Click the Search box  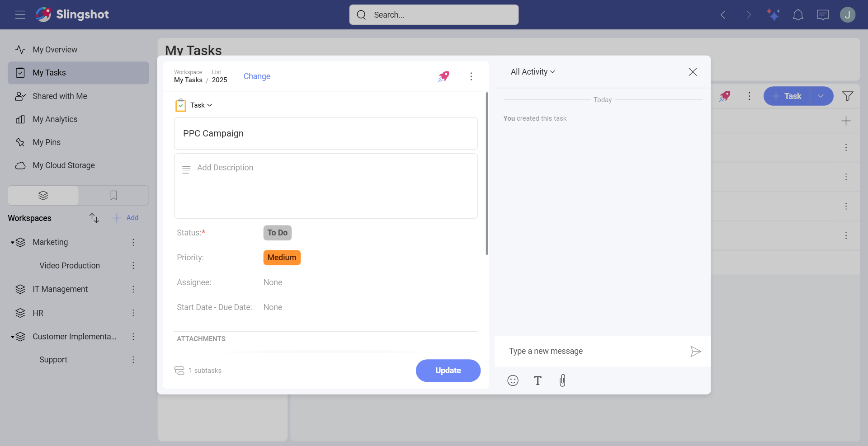pyautogui.click(x=434, y=15)
